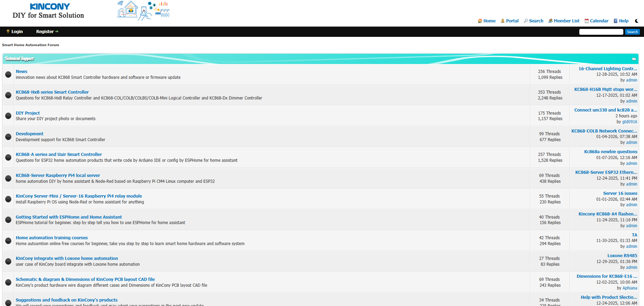
Task: Open the Calendar page
Action: point(599,21)
